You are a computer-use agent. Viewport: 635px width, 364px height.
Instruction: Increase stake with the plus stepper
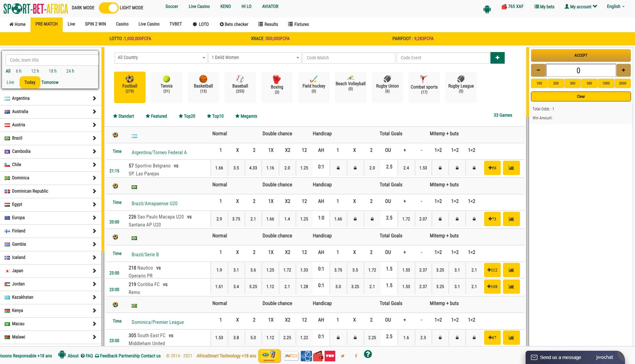(x=623, y=70)
